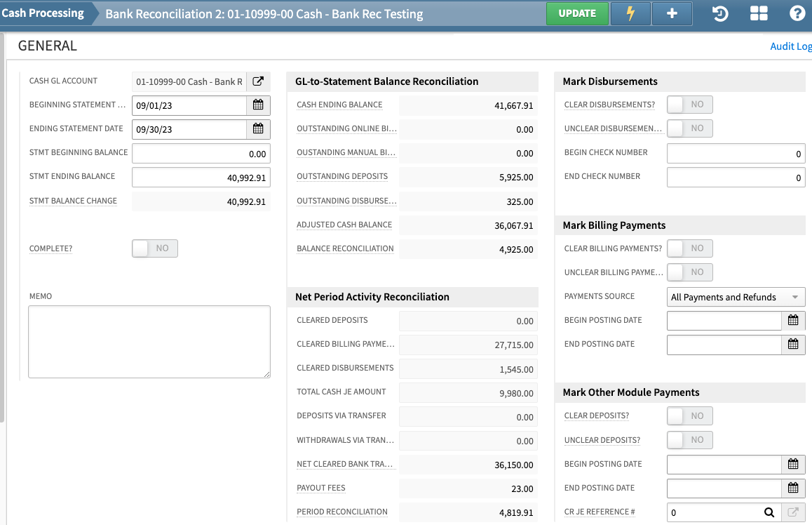Click the help question mark icon
The width and height of the screenshot is (812, 525).
(797, 13)
